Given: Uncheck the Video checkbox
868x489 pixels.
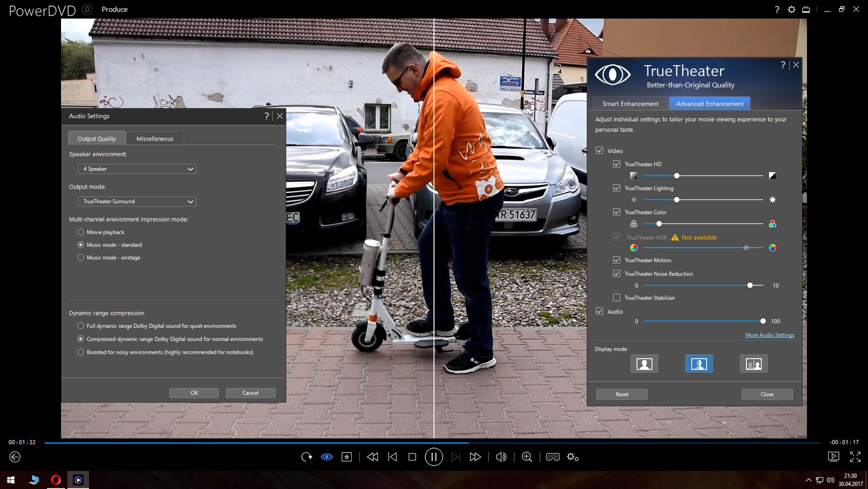Looking at the screenshot, I should 600,151.
